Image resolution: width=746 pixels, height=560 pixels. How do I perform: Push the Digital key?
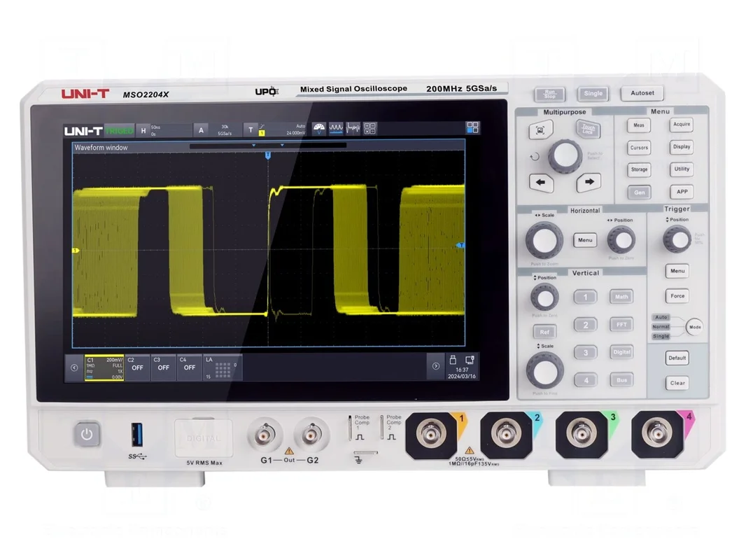[x=621, y=352]
